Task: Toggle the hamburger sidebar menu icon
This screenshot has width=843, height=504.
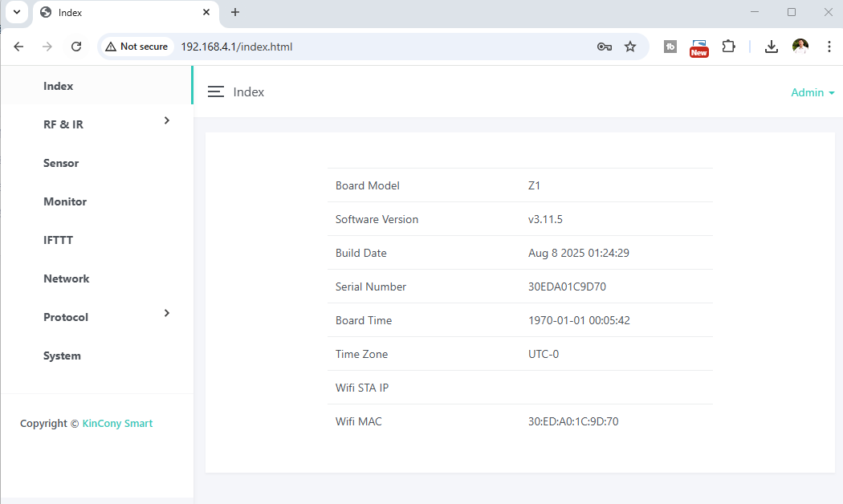Action: tap(215, 92)
